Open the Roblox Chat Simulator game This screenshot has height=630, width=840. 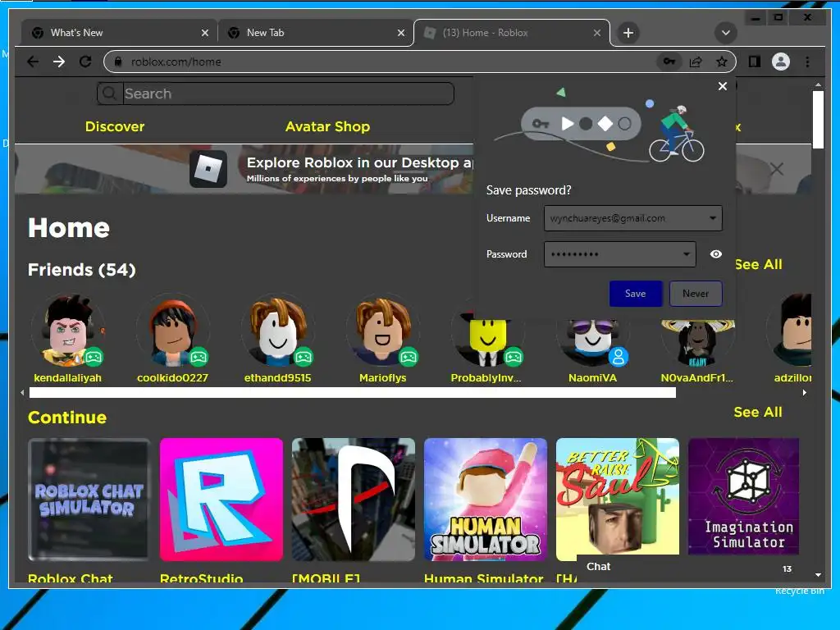[89, 500]
